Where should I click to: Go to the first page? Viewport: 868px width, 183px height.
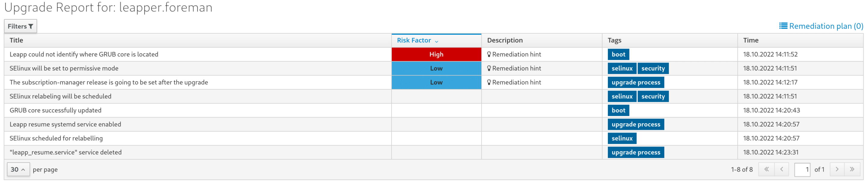coord(766,169)
